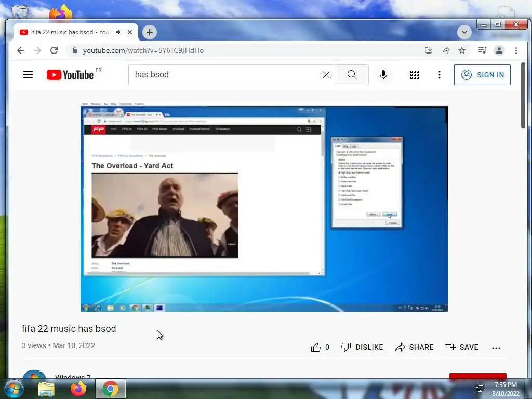The height and width of the screenshot is (399, 532).
Task: Click the SAVE button
Action: point(461,347)
